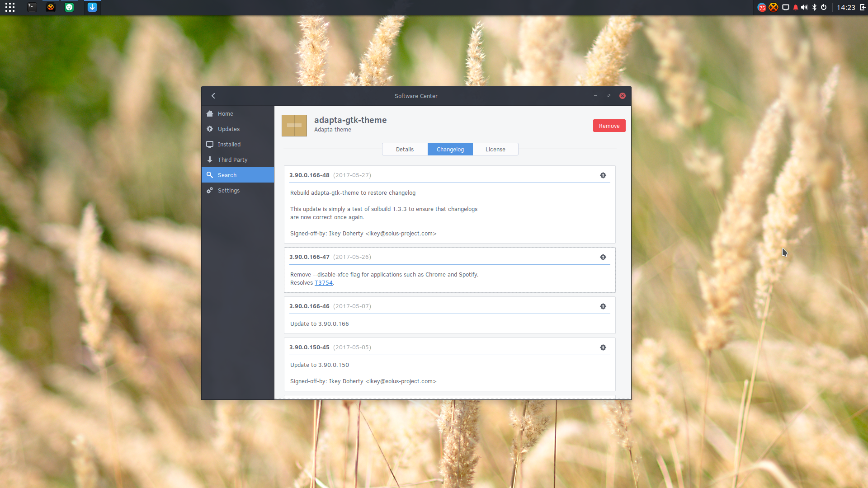Select Search in the sidebar

(238, 175)
